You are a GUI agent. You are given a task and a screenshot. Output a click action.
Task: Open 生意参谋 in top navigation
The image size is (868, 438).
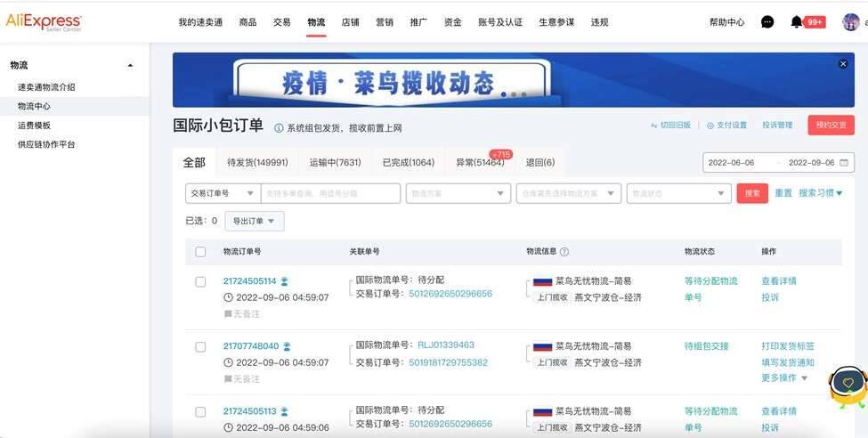click(557, 22)
